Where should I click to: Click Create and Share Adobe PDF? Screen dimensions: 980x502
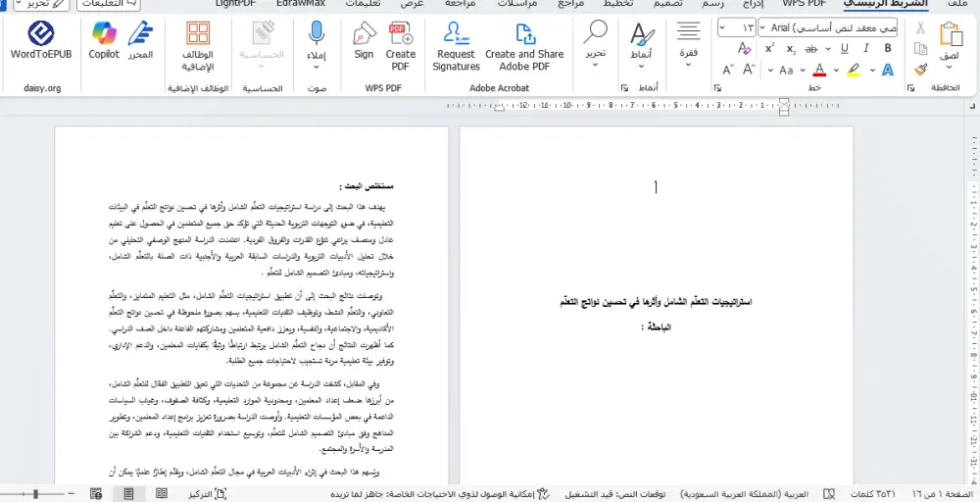pyautogui.click(x=524, y=46)
